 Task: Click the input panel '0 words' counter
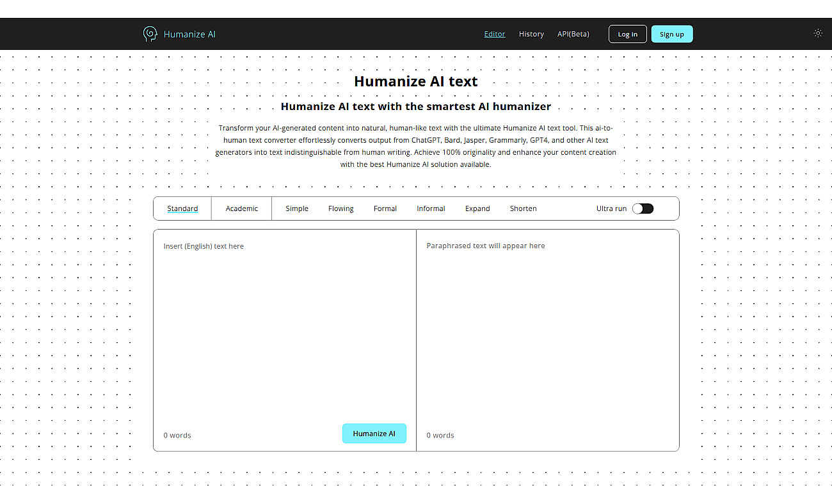[177, 435]
